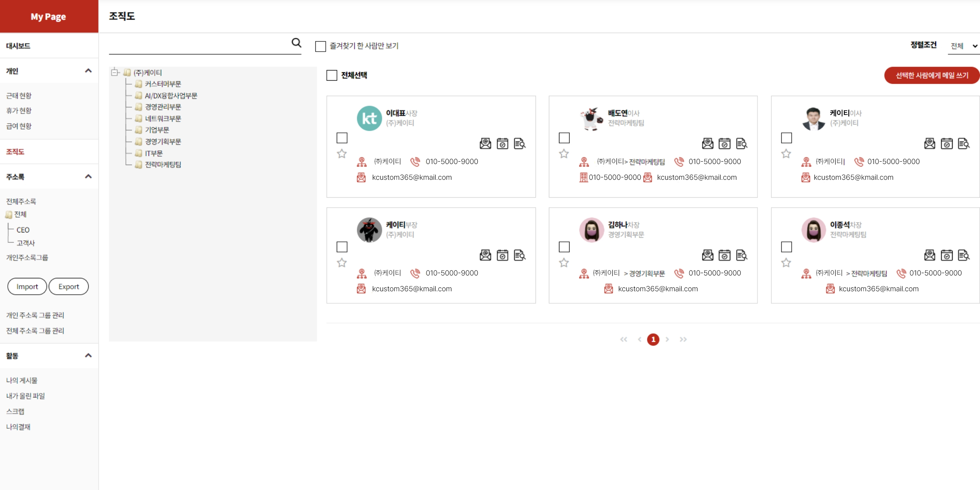The width and height of the screenshot is (980, 490).
Task: Click envelope icon on 김하나 card
Action: [x=707, y=255]
